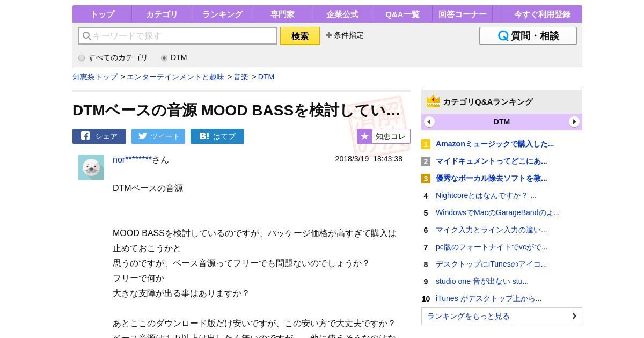The image size is (644, 338).
Task: Tweet the question via Twitter button
Action: [158, 136]
